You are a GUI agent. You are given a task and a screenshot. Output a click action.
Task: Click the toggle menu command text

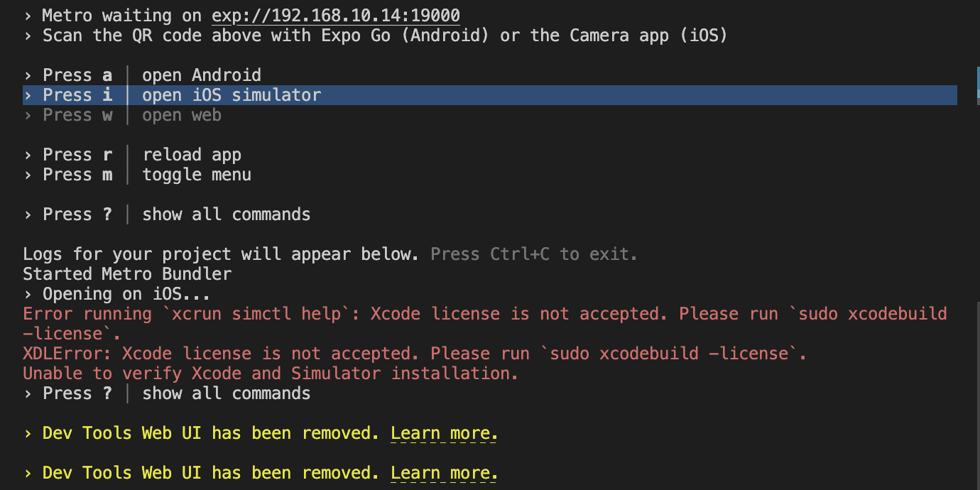click(x=197, y=175)
